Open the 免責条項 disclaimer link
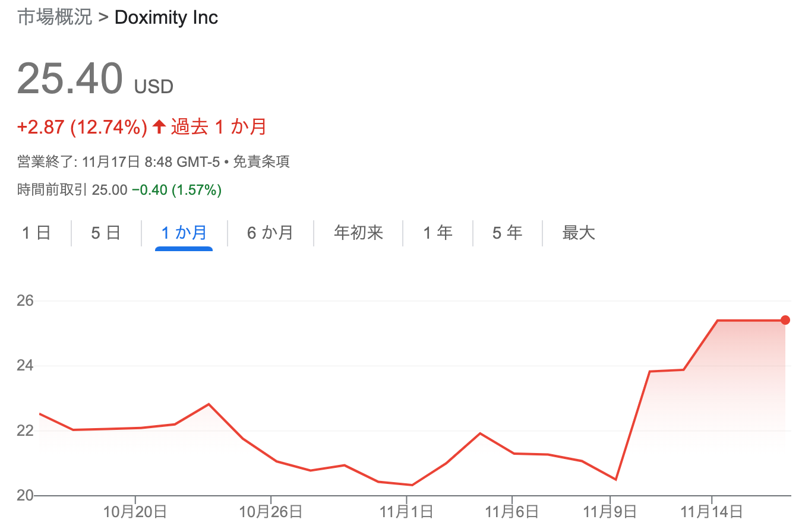802x532 pixels. [x=261, y=161]
